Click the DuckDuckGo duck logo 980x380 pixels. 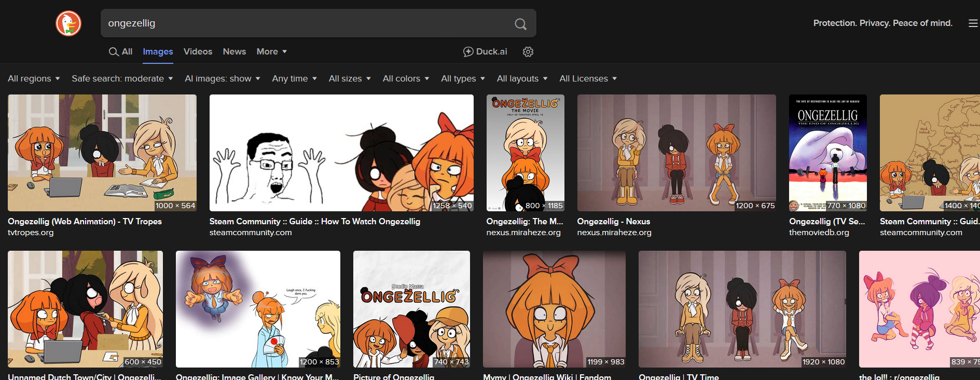pos(68,23)
